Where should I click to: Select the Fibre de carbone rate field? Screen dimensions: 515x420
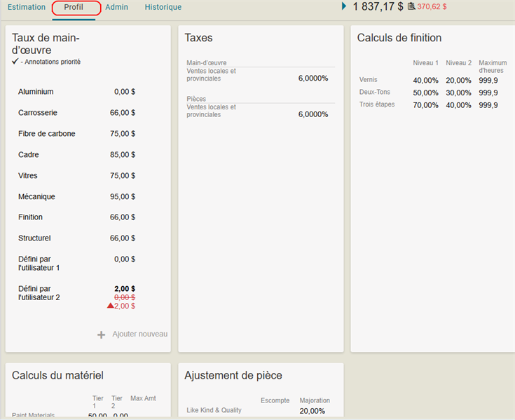123,134
